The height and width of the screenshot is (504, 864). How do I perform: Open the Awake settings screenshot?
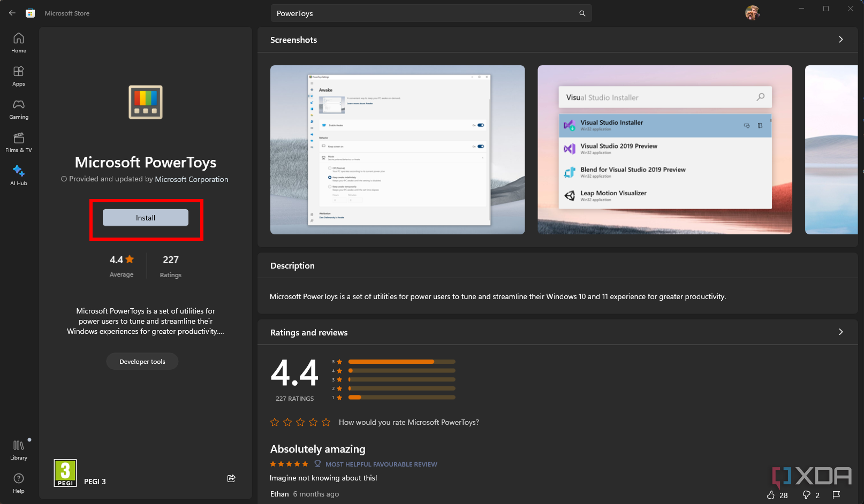point(398,150)
